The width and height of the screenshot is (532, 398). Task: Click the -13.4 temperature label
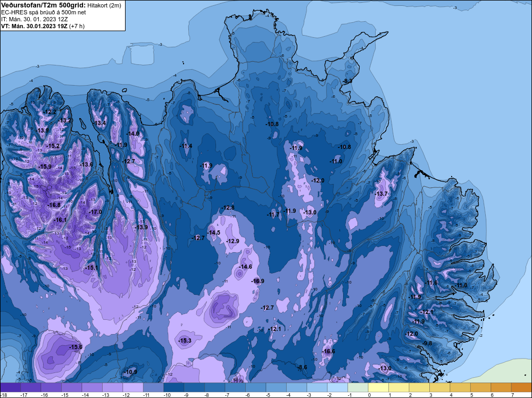click(100, 123)
